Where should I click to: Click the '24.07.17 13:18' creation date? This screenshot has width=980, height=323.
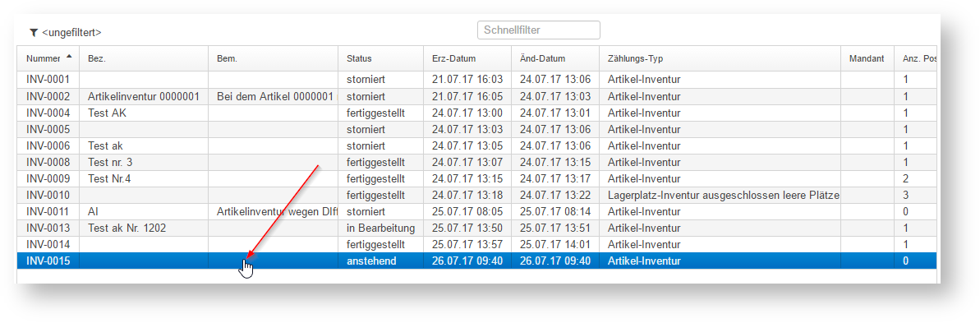coord(467,196)
